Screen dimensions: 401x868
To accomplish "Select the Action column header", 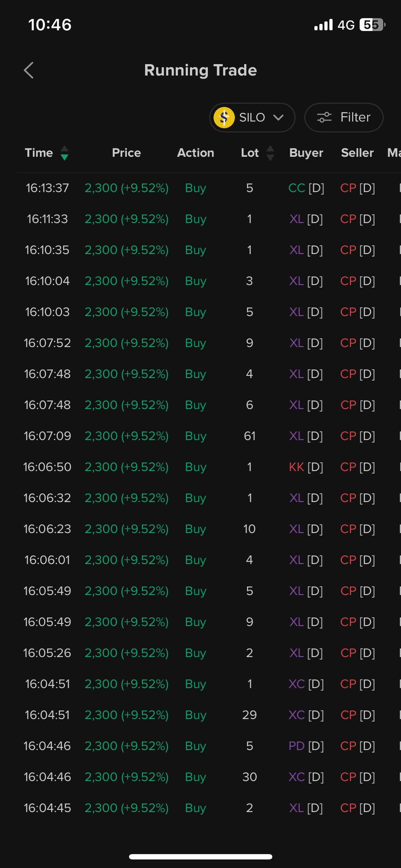I will point(195,153).
